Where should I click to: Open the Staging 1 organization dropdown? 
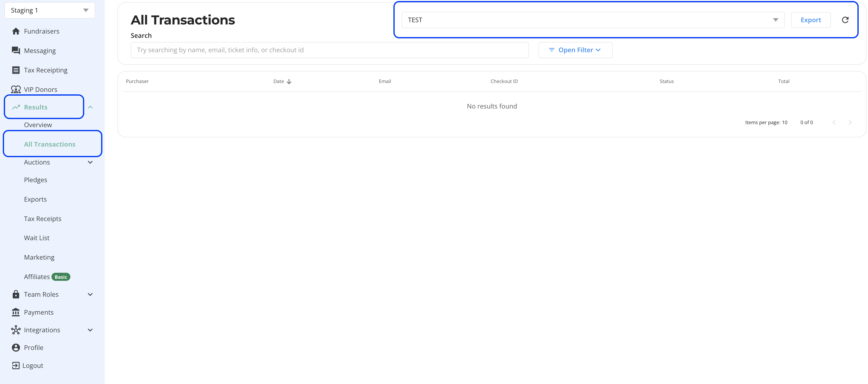coord(50,10)
